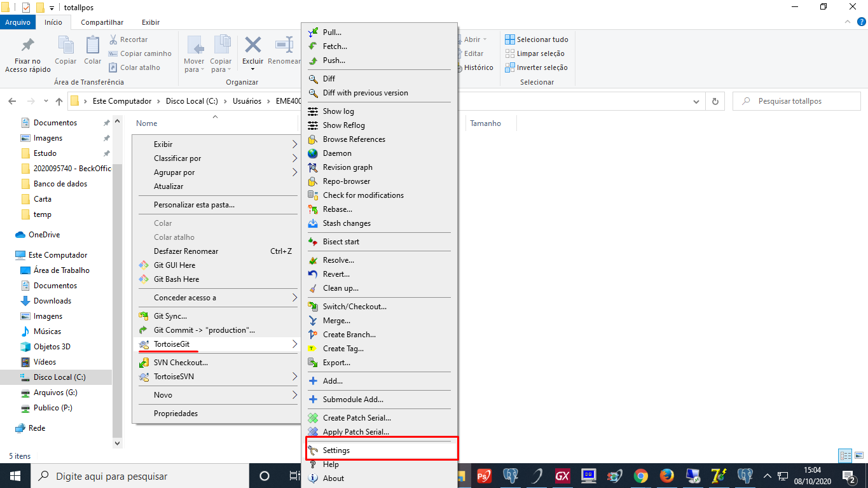Click the Stash changes icon
Screen dimensions: 868x488
point(312,223)
